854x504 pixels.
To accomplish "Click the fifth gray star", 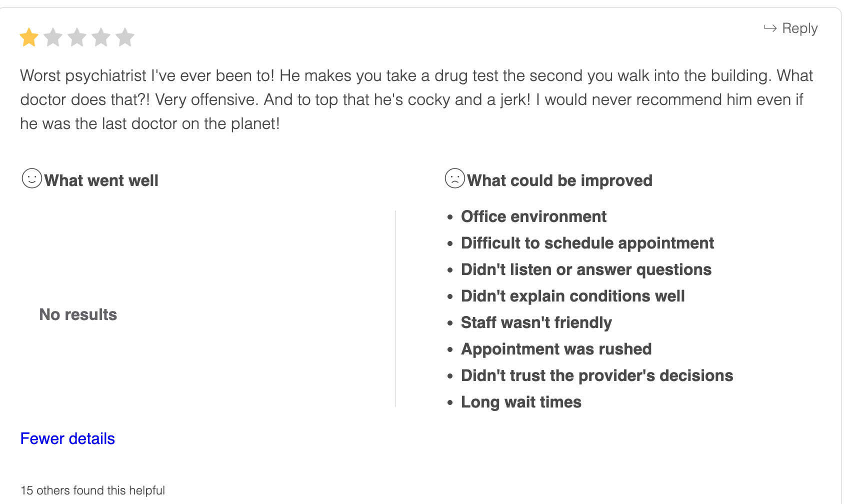I will click(x=125, y=37).
